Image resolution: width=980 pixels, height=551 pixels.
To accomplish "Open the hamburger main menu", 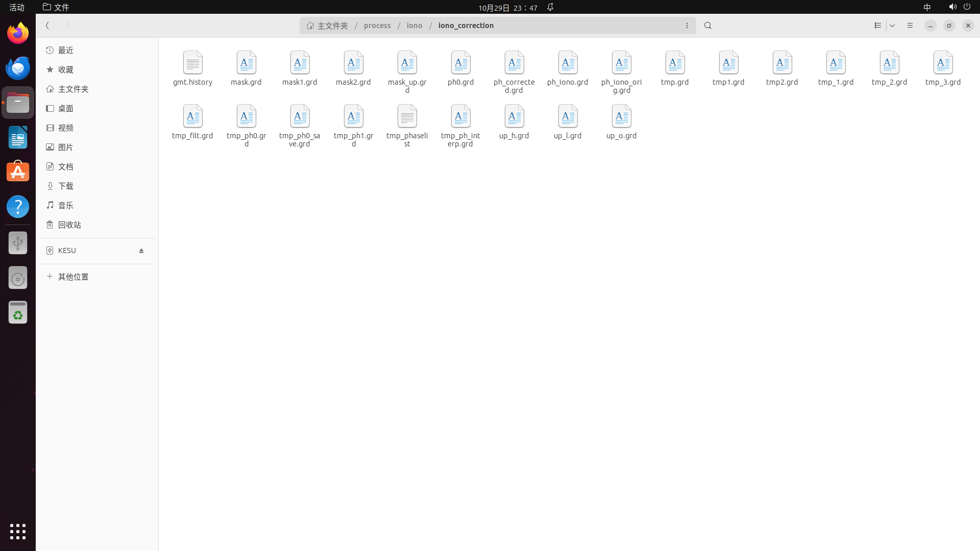I will (x=910, y=26).
